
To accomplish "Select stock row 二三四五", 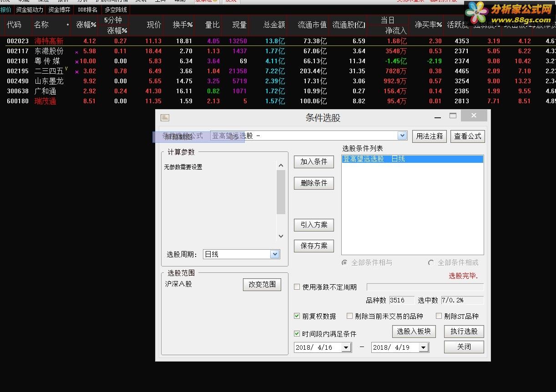I will click(x=278, y=71).
